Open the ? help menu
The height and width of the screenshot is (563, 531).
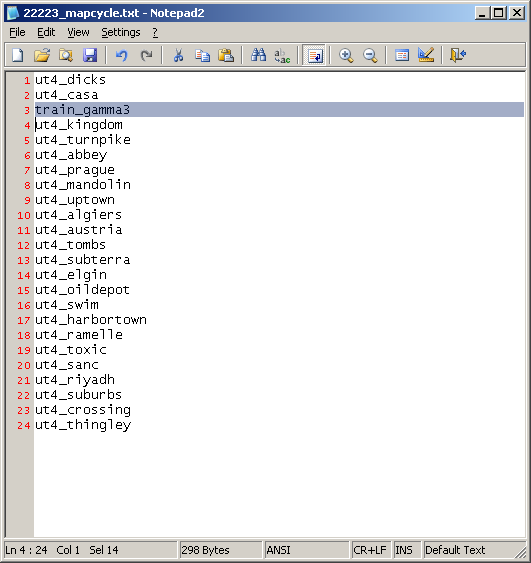click(155, 32)
